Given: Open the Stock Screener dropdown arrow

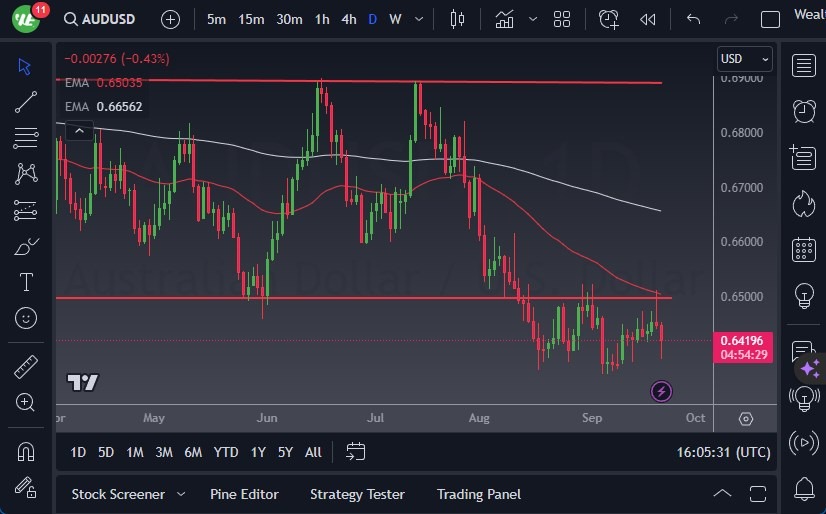Looking at the screenshot, I should [181, 494].
